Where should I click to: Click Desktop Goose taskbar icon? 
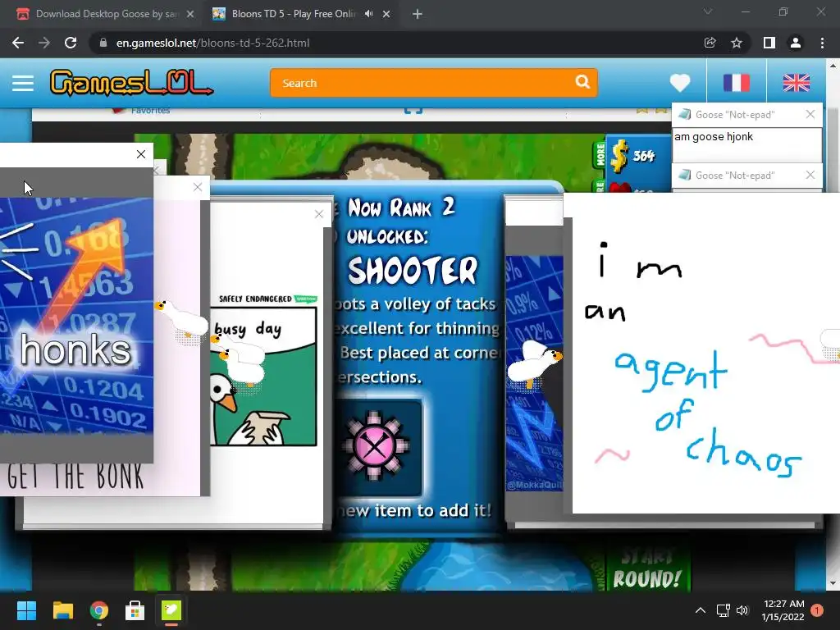171,610
